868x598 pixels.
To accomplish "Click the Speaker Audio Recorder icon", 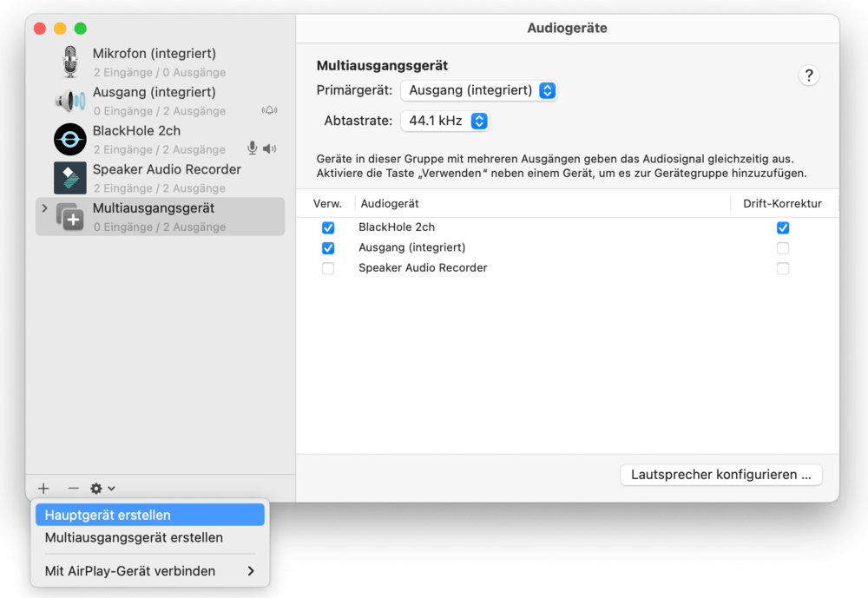I will pyautogui.click(x=70, y=178).
